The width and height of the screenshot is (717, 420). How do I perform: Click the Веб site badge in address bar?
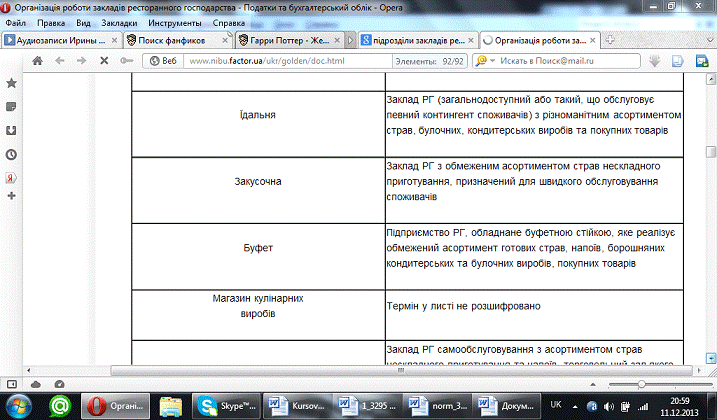[163, 61]
